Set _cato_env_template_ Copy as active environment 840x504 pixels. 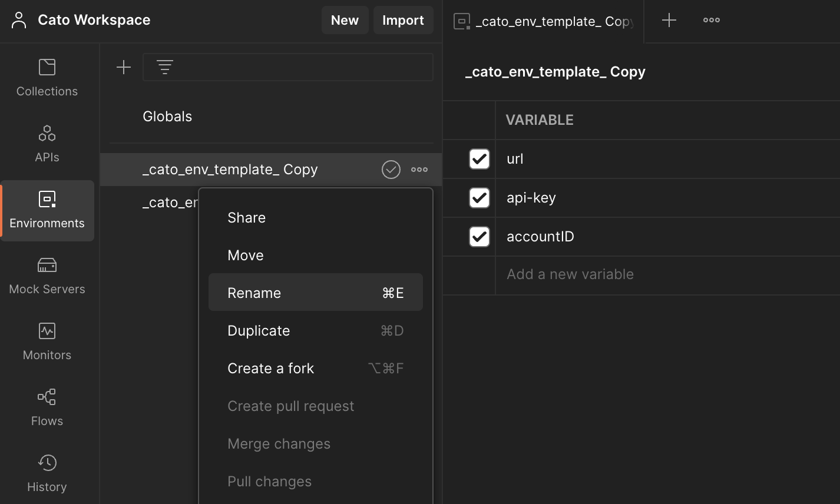click(x=391, y=169)
